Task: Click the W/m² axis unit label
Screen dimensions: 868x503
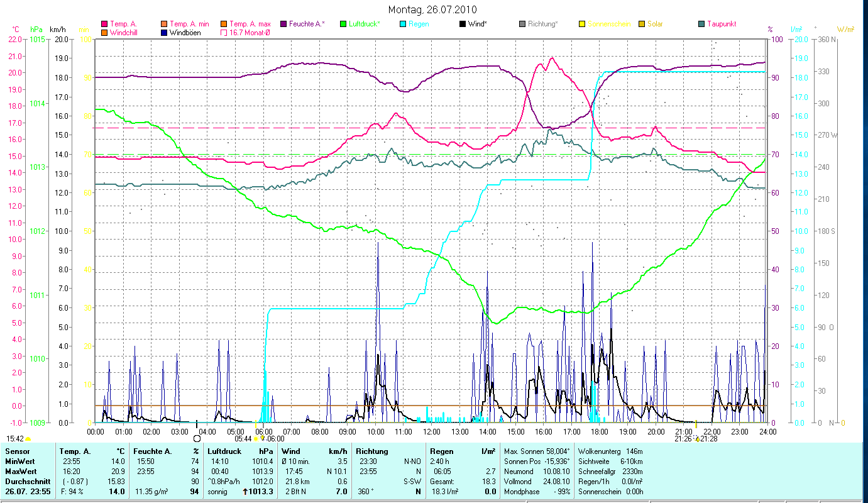Action: (846, 30)
